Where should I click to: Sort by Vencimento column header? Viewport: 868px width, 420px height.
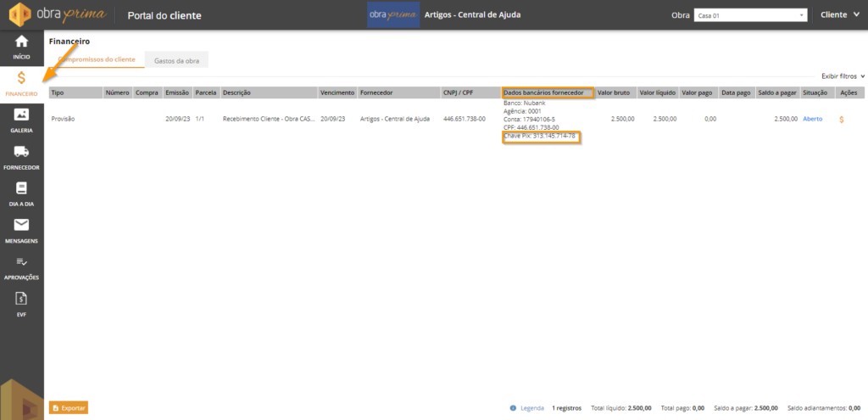pos(337,93)
